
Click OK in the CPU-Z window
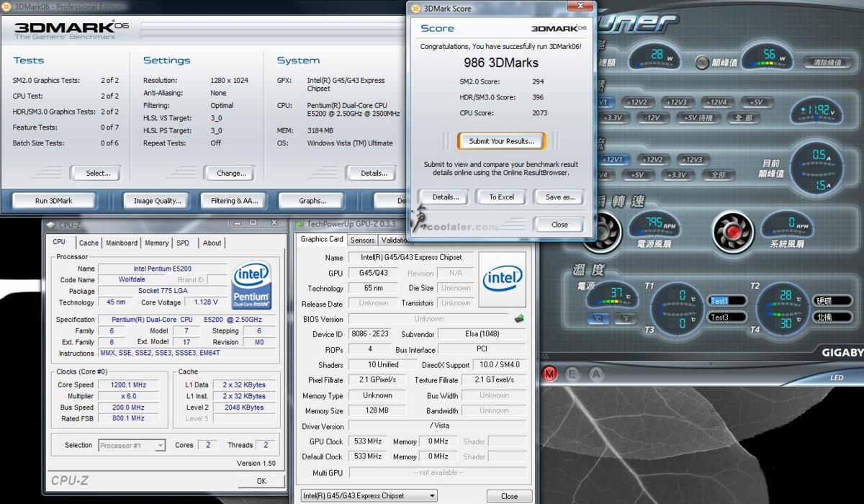261,481
